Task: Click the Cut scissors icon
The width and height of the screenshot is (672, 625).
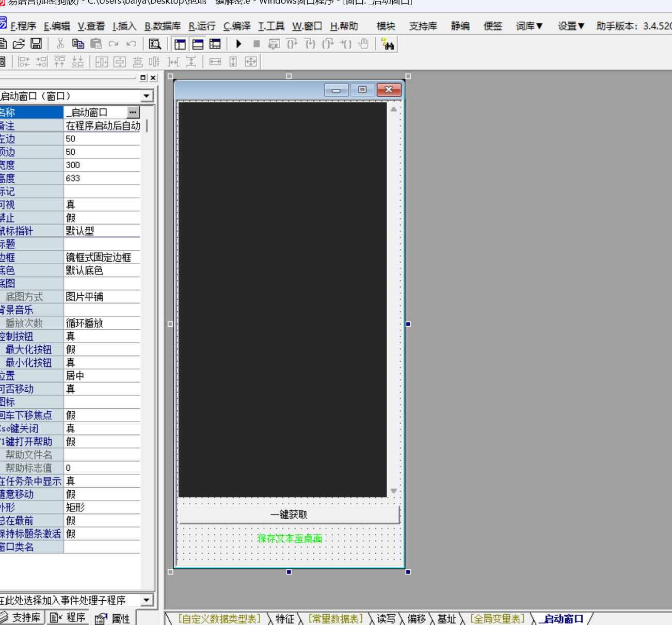Action: coord(60,44)
